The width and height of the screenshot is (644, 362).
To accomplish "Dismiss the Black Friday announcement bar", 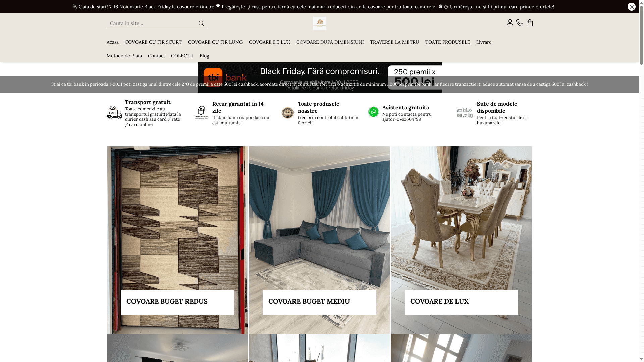I will pos(632,6).
